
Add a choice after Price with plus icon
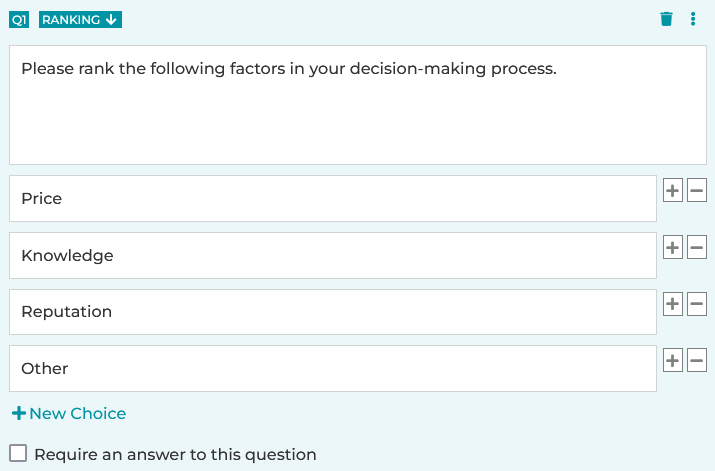pyautogui.click(x=673, y=191)
